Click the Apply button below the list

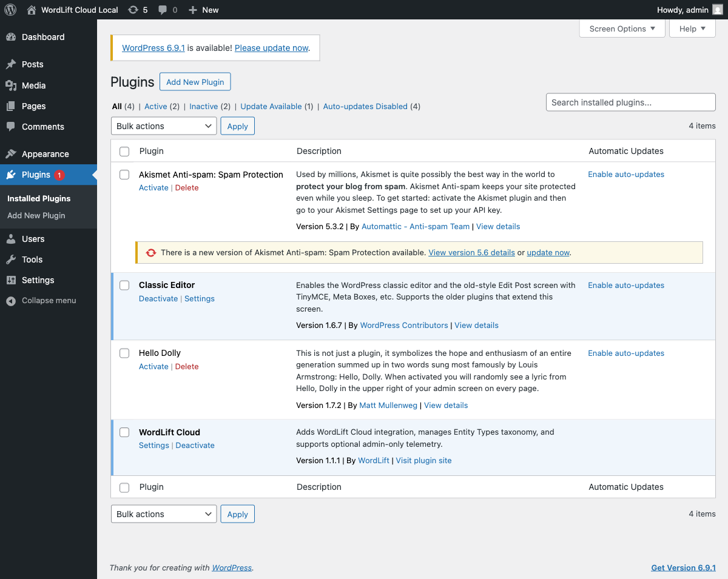pyautogui.click(x=237, y=514)
